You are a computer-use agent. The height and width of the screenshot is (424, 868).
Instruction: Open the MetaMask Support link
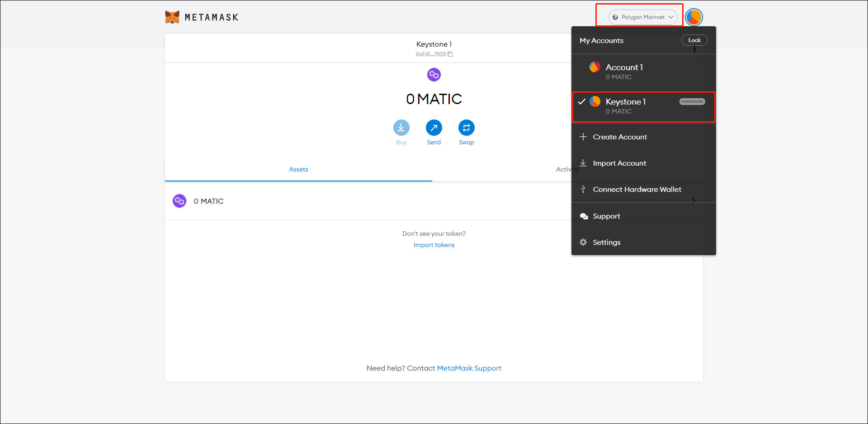(469, 368)
